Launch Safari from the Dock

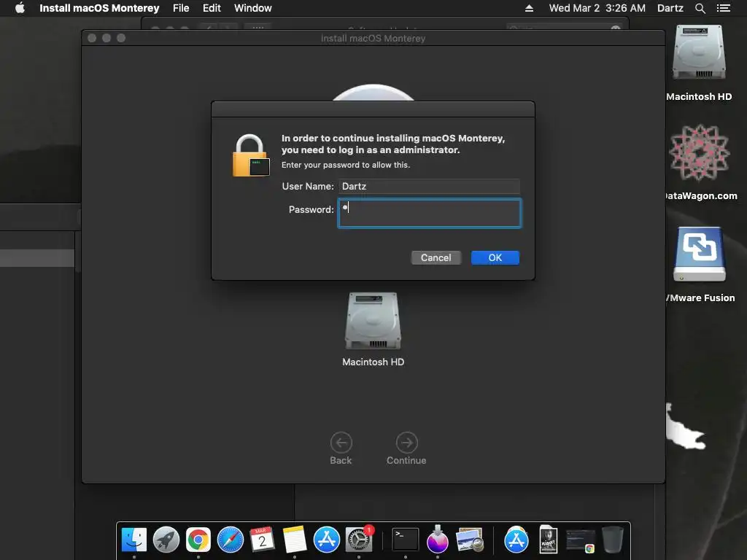230,540
